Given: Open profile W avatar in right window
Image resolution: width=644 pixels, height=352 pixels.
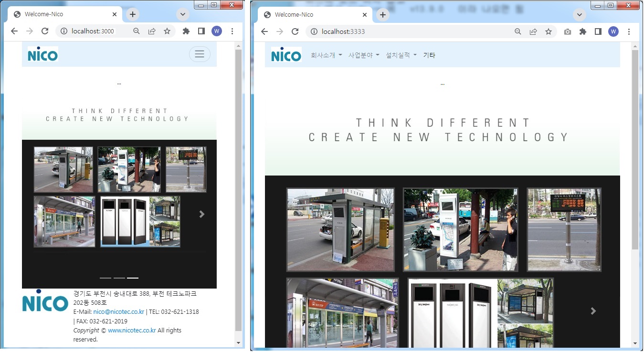Looking at the screenshot, I should 613,31.
